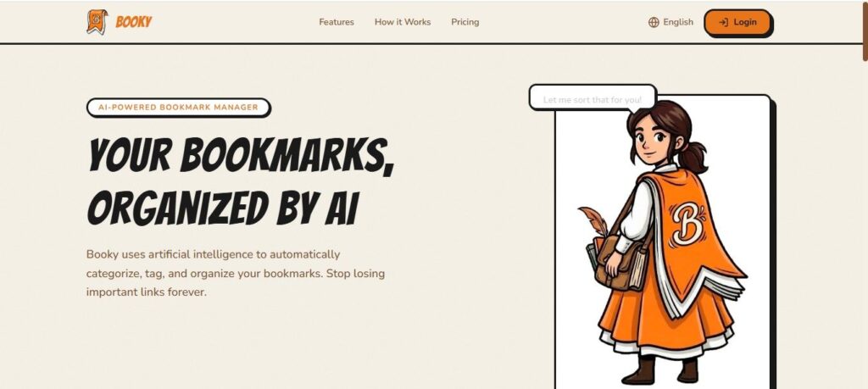Click the globe language icon
This screenshot has height=389, width=868.
coord(654,22)
